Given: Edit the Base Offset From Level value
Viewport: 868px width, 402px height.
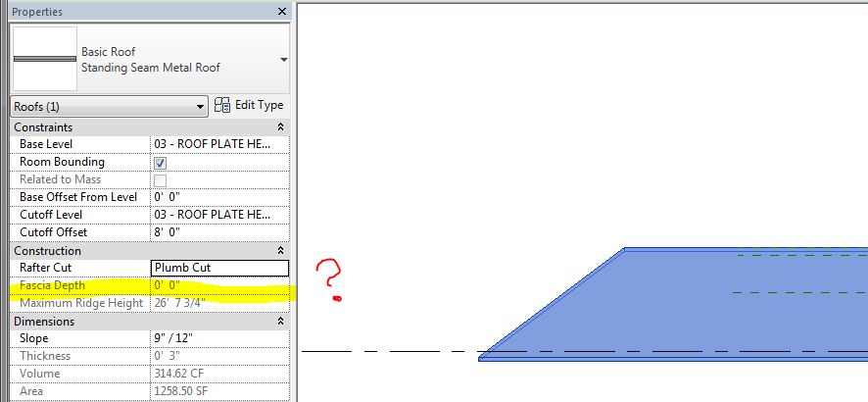Looking at the screenshot, I should pos(219,197).
